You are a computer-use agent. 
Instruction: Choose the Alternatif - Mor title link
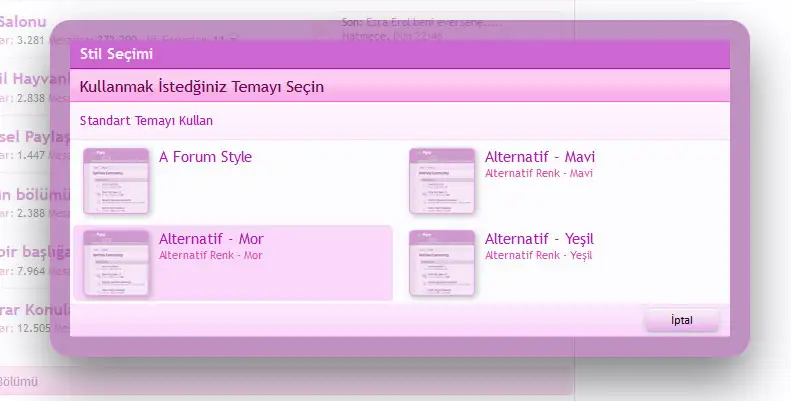click(211, 239)
